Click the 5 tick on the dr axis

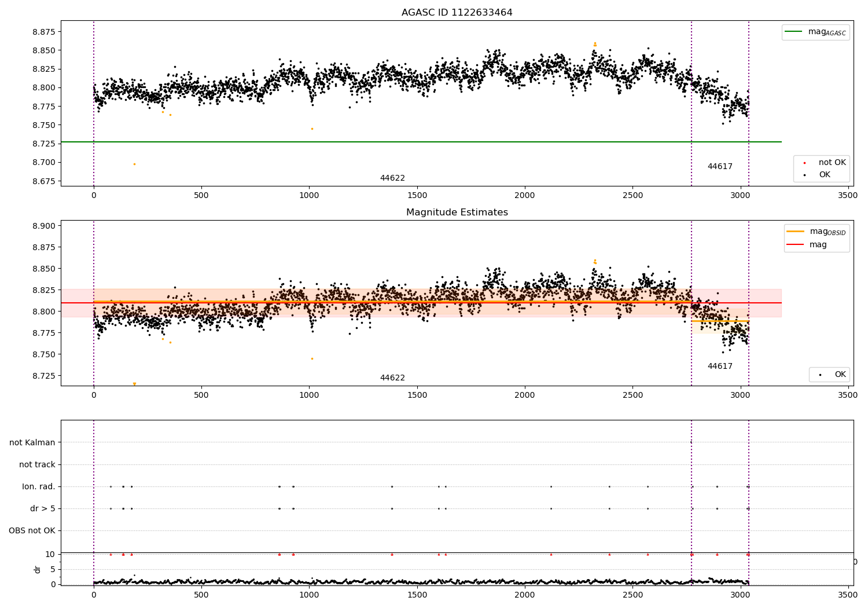pos(53,570)
